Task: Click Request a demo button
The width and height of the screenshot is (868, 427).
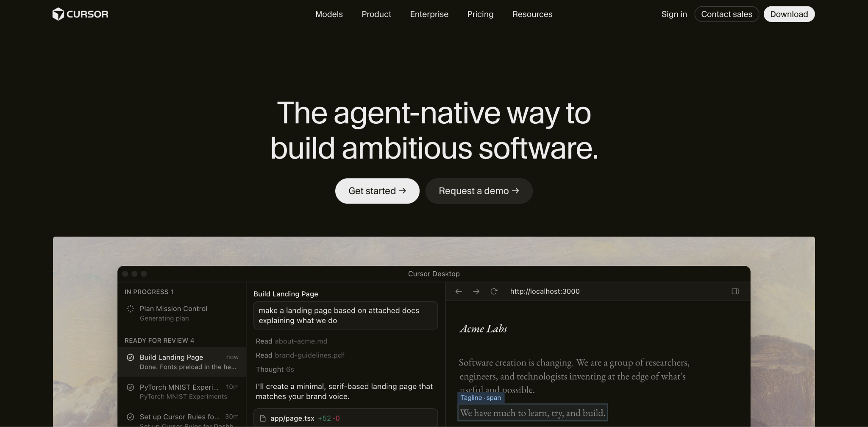Action: click(479, 191)
